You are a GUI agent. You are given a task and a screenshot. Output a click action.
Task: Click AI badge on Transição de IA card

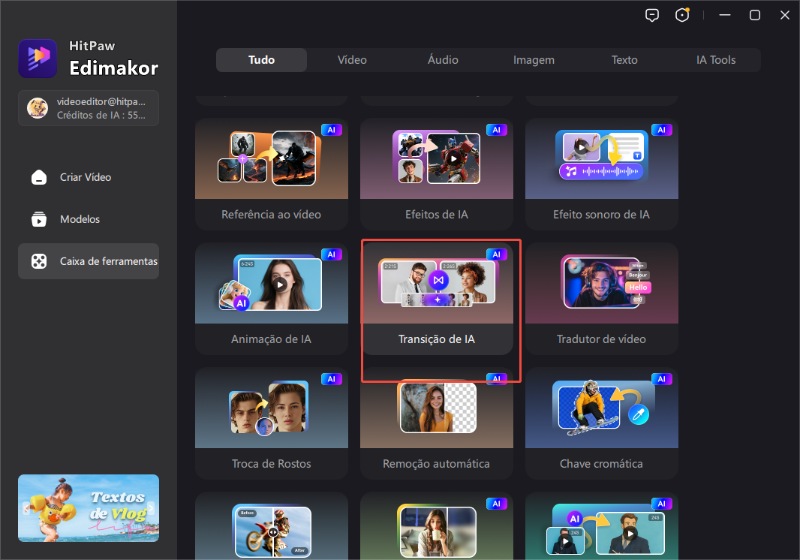496,254
